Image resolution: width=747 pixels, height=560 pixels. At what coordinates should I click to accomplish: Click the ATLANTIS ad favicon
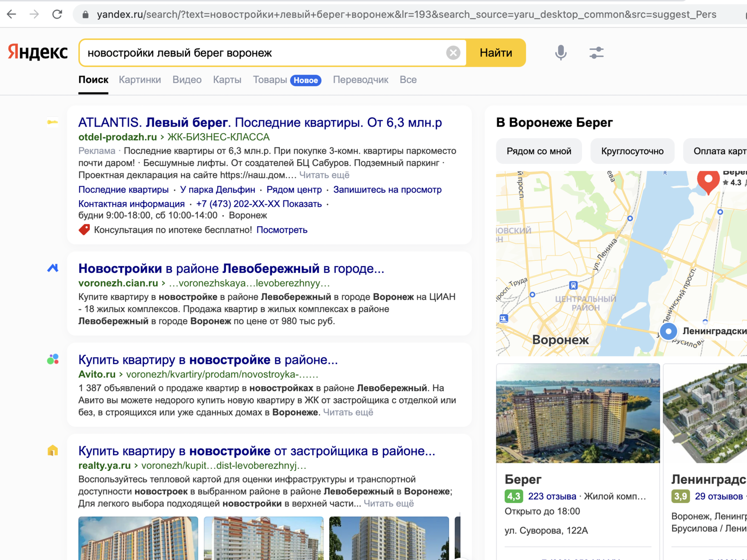point(52,122)
